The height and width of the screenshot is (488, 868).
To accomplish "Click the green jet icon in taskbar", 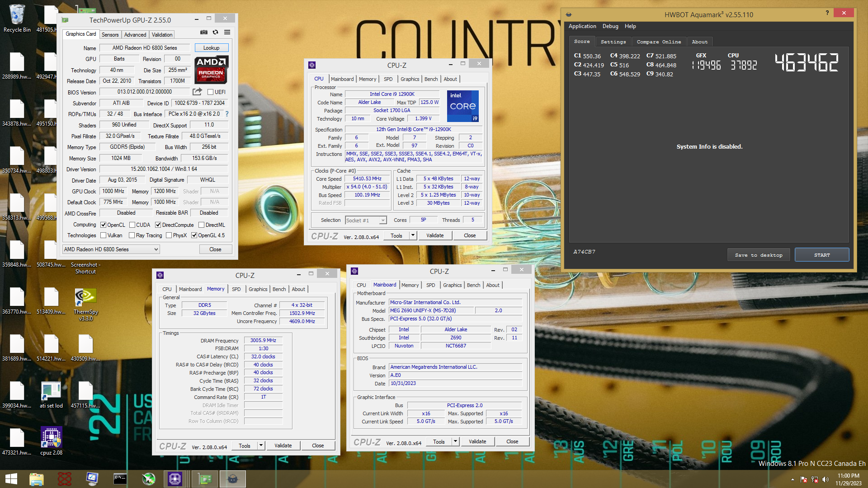I will tap(148, 479).
